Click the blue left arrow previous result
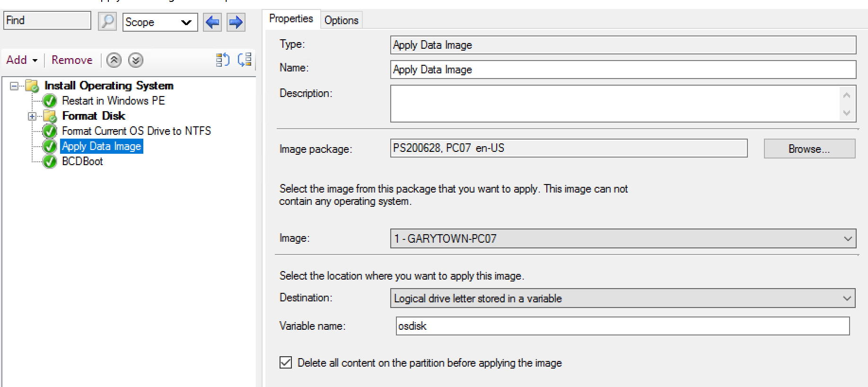868x387 pixels. coord(212,22)
